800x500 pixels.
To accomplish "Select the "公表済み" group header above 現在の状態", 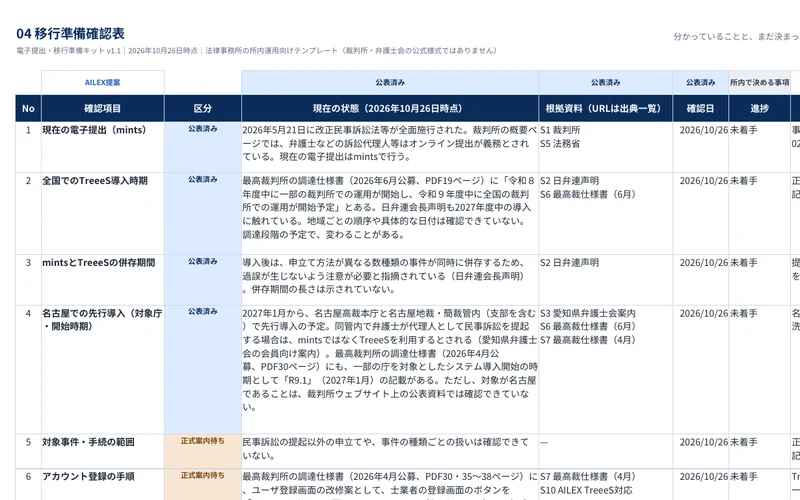I will click(x=390, y=82).
